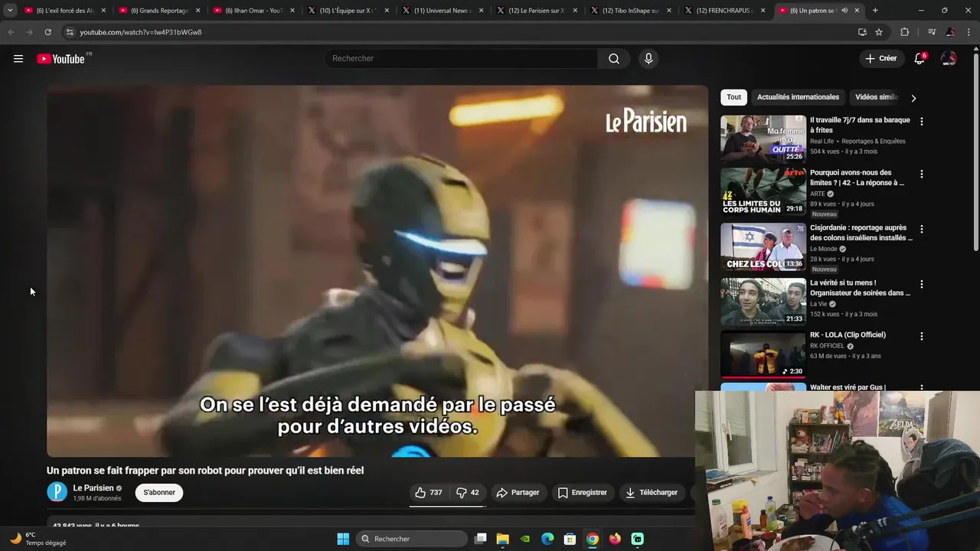Viewport: 980px width, 551px height.
Task: Open a new browser tab
Action: [875, 11]
